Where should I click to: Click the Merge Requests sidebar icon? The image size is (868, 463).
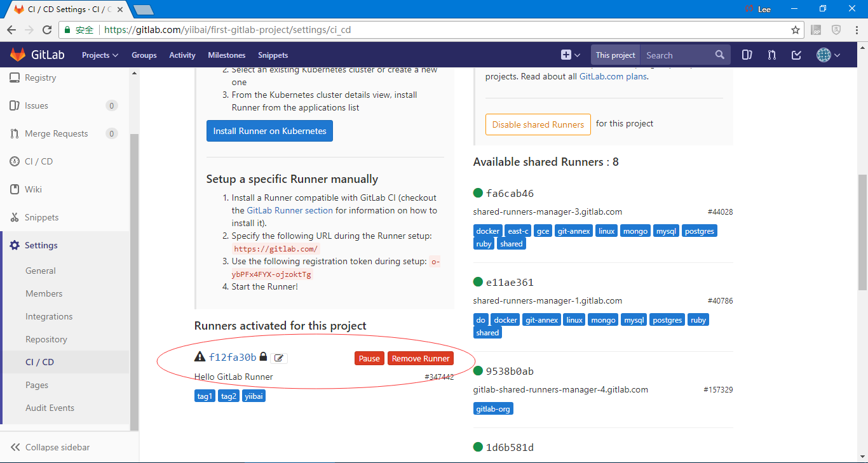click(x=14, y=133)
